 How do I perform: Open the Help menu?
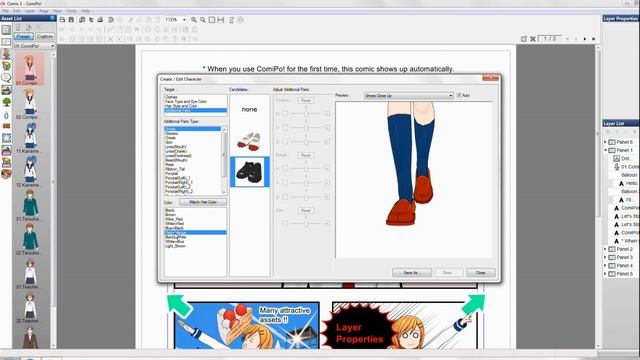[x=85, y=11]
